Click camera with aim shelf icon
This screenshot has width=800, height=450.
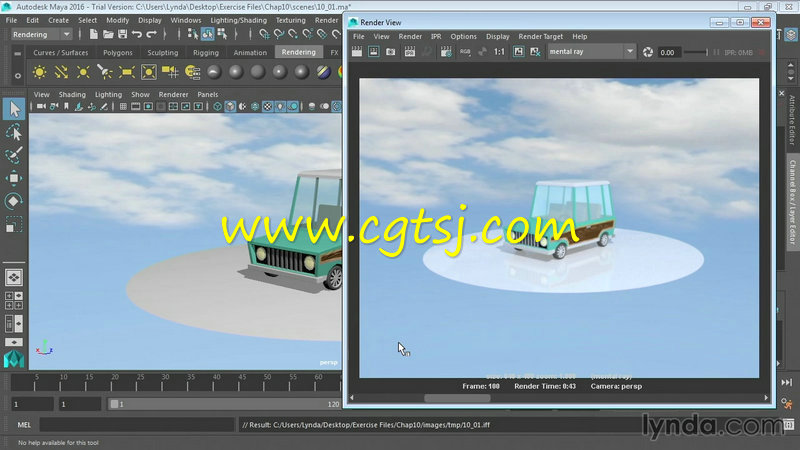pyautogui.click(x=170, y=72)
